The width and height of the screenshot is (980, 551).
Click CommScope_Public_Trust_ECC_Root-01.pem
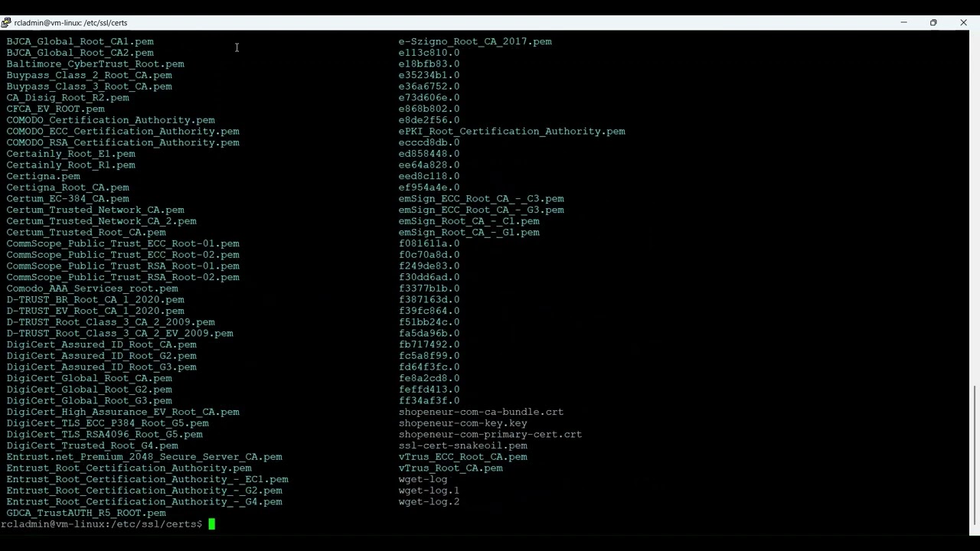(123, 243)
